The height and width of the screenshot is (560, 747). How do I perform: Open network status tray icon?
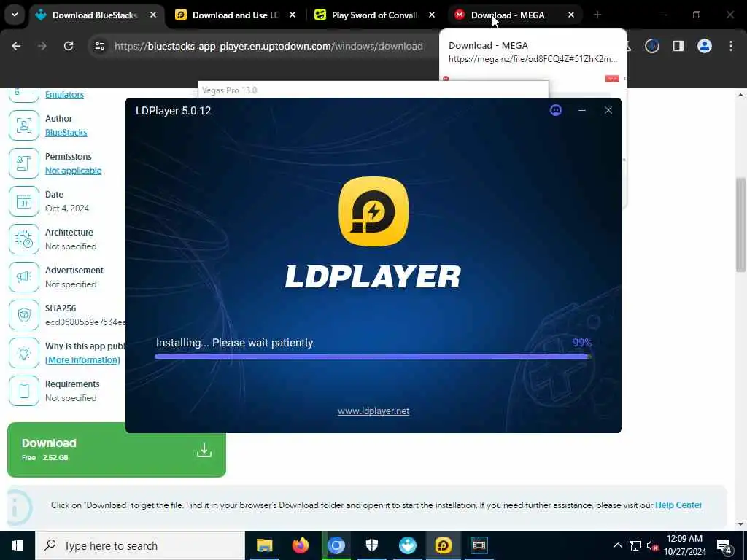(635, 545)
